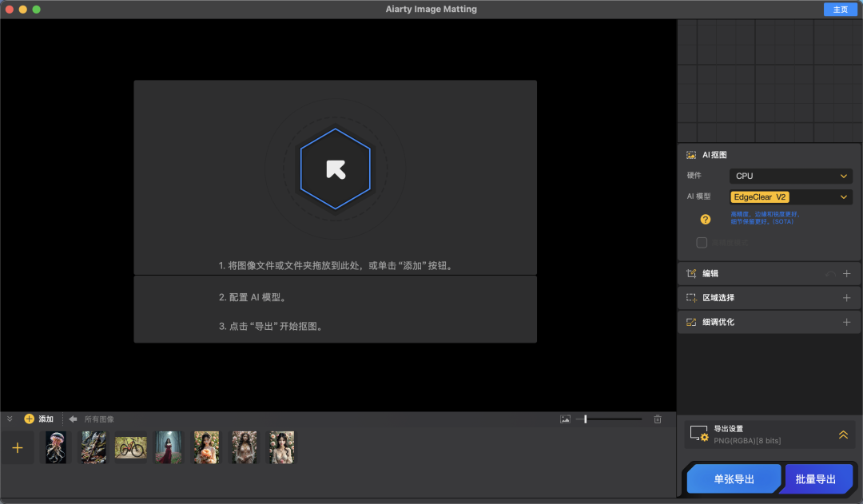Viewport: 863px width, 504px height.
Task: Expand the 区域选择 panel
Action: coord(846,298)
